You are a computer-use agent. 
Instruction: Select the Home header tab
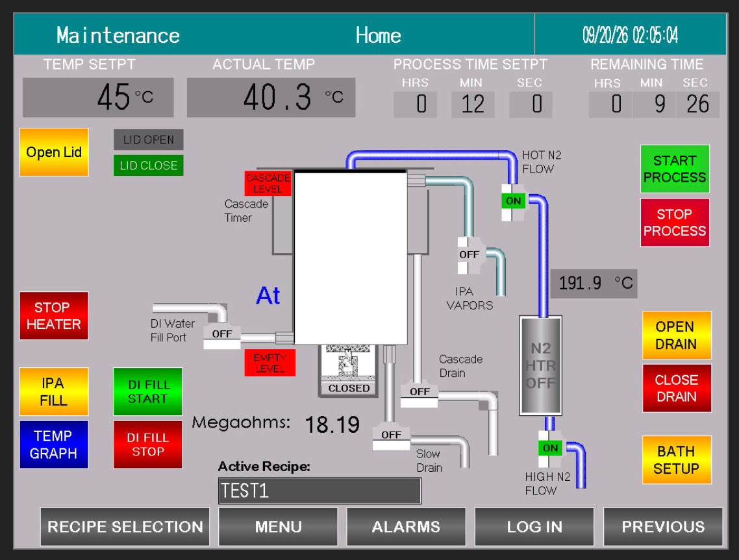(378, 35)
